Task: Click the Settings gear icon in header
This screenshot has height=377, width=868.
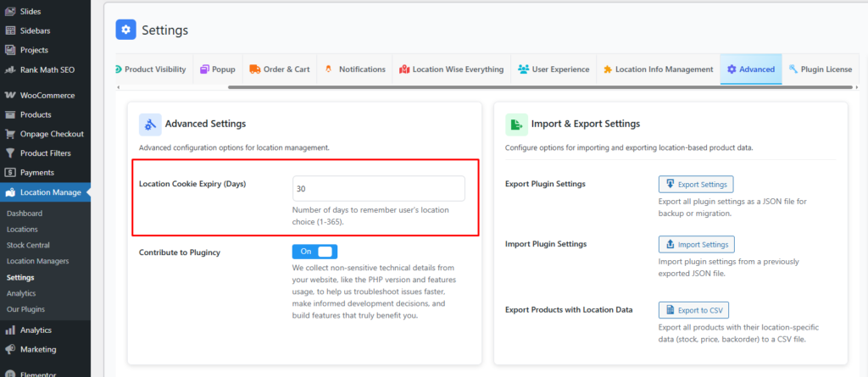Action: 126,30
